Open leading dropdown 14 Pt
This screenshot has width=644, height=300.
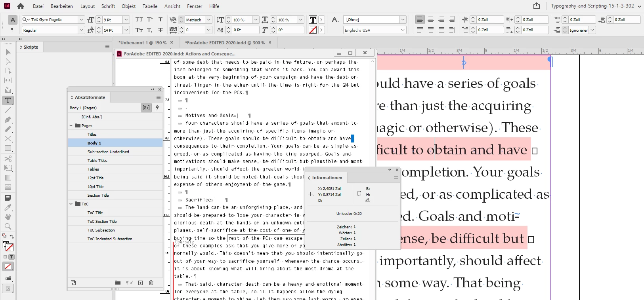126,30
